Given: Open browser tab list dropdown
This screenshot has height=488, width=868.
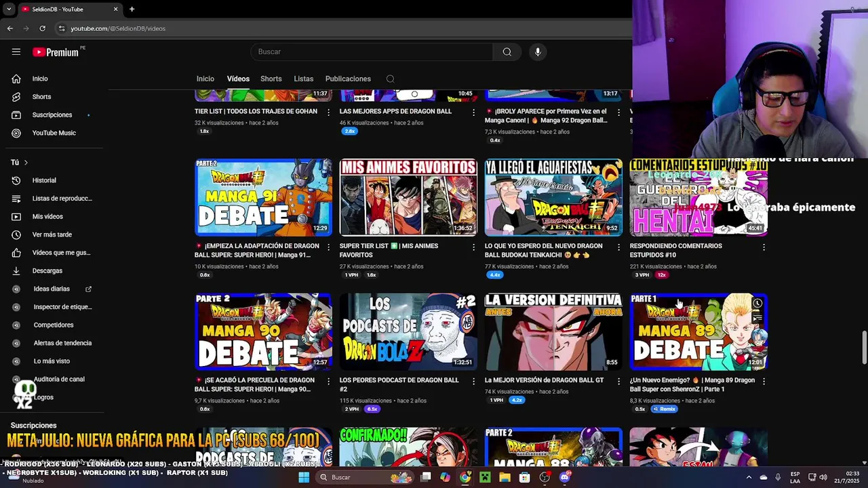Looking at the screenshot, I should point(9,9).
